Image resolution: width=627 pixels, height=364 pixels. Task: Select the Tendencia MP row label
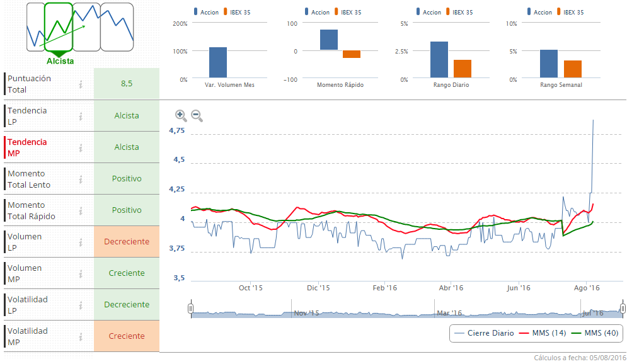[x=27, y=147]
